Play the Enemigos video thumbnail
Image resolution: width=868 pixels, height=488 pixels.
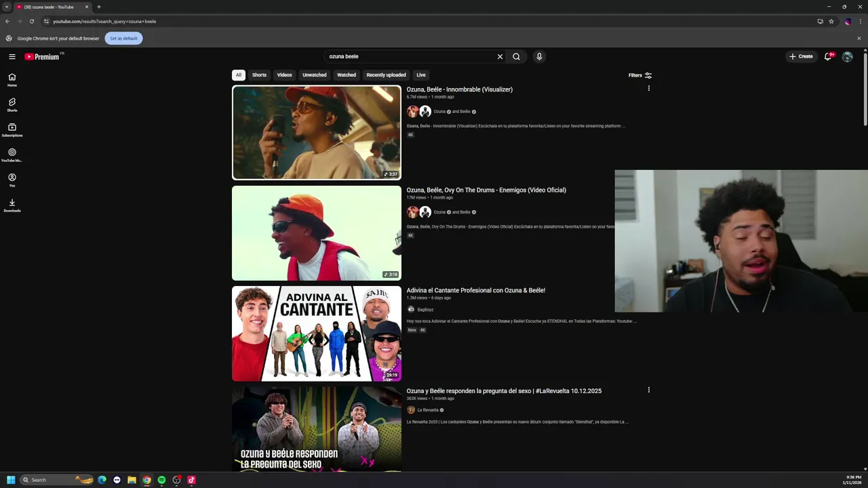317,233
